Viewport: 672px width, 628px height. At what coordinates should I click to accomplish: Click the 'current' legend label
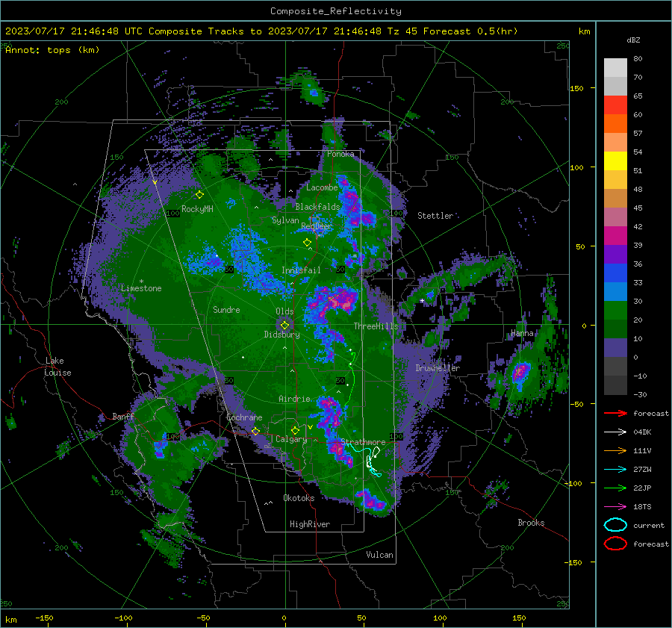click(649, 525)
